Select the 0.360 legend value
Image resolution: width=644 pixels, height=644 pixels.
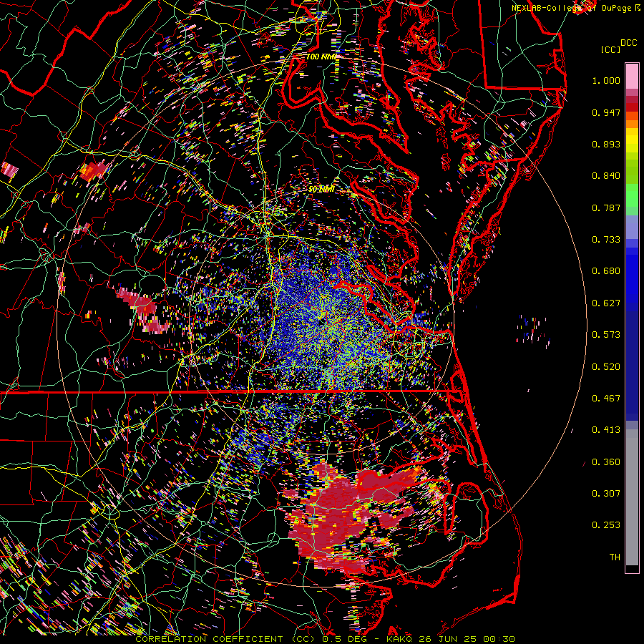(x=606, y=462)
